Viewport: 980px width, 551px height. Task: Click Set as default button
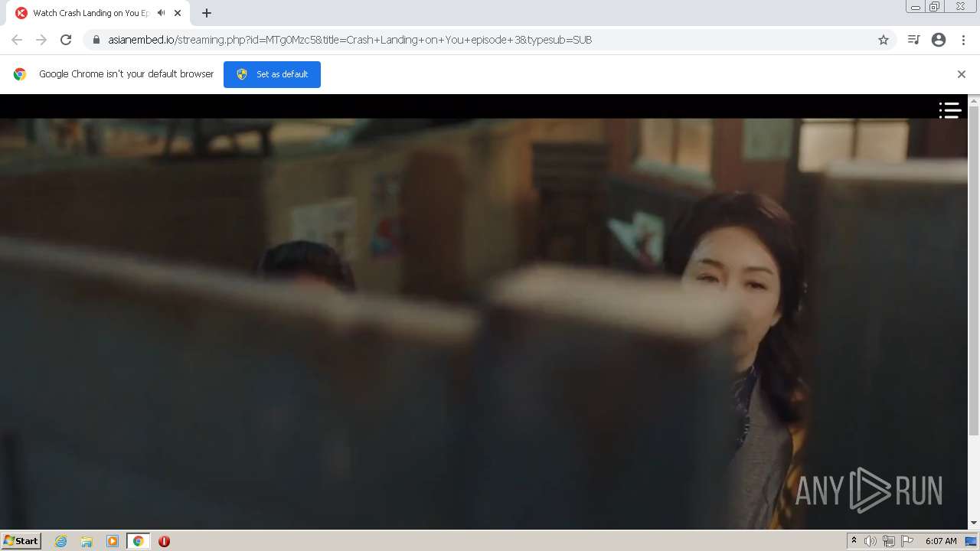click(x=272, y=74)
